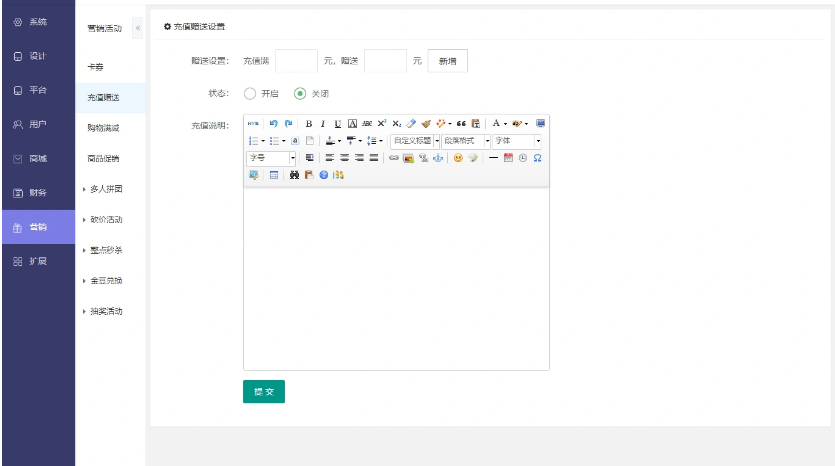This screenshot has width=835, height=466.
Task: Click the Bold formatting icon in editor
Action: [x=309, y=124]
